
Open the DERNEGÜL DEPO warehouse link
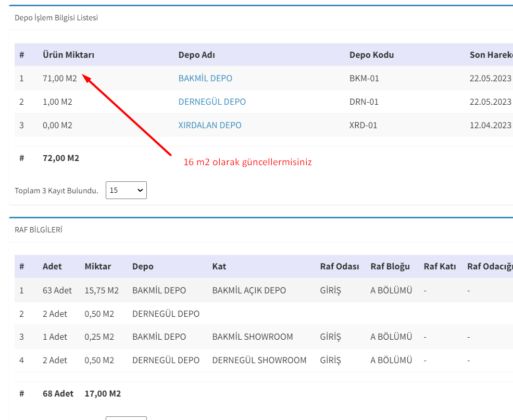click(212, 102)
